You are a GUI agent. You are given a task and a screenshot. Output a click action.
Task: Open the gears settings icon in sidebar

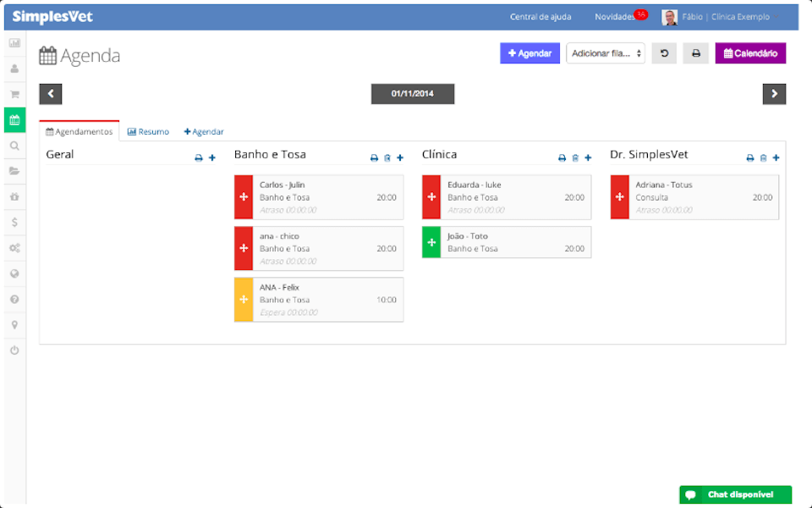tap(14, 247)
